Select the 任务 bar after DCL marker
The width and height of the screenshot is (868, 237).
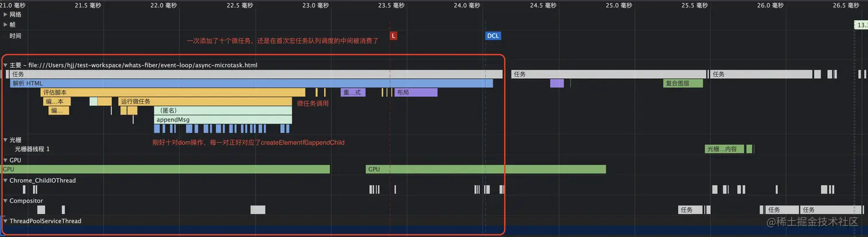point(609,74)
